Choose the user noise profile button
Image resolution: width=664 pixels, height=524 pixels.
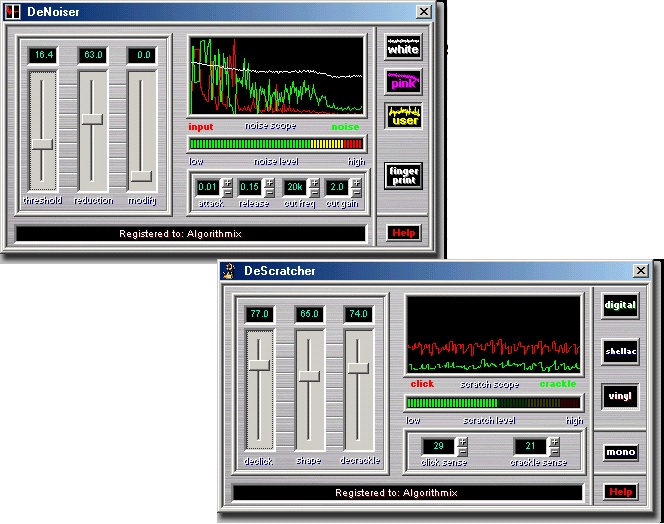tap(403, 116)
